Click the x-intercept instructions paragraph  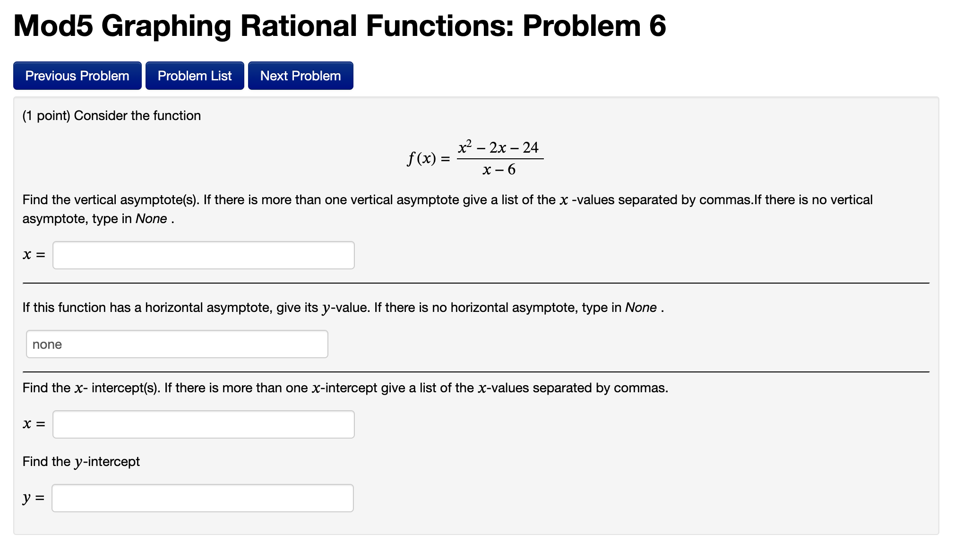tap(345, 388)
